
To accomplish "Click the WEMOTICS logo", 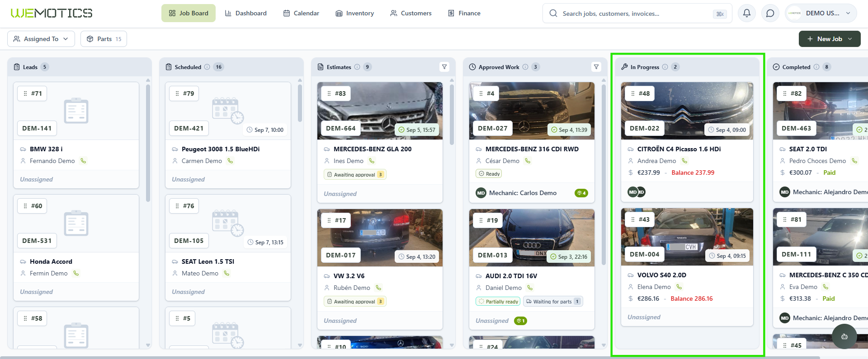I will point(52,13).
